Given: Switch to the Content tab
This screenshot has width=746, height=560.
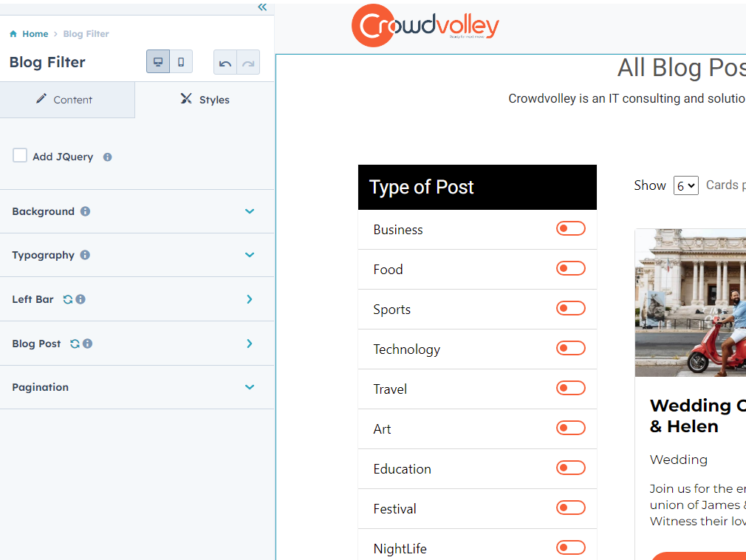Looking at the screenshot, I should tap(66, 100).
